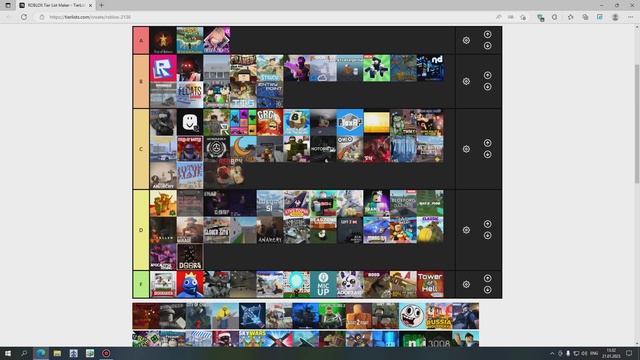Screen dimensions: 640x360
Task: Move tier C row down with arrow
Action: pyautogui.click(x=487, y=154)
